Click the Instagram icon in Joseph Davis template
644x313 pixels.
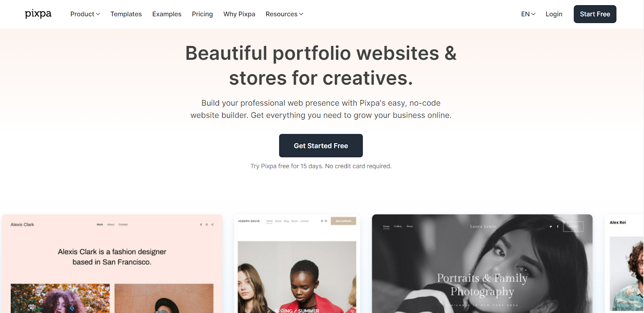(x=326, y=221)
